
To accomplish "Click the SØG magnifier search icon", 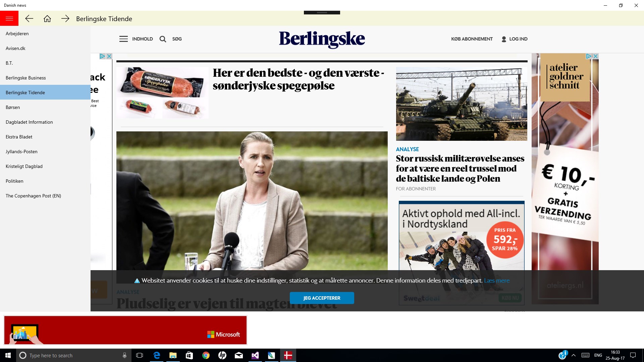I will click(163, 39).
